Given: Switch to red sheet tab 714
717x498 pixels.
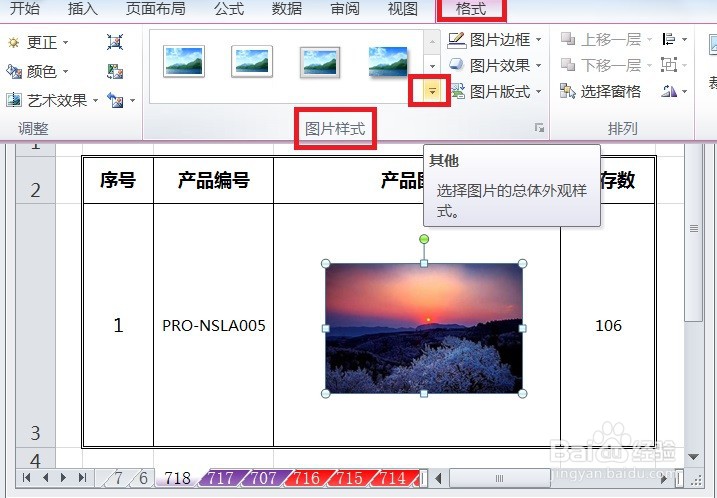Looking at the screenshot, I should pyautogui.click(x=393, y=478).
